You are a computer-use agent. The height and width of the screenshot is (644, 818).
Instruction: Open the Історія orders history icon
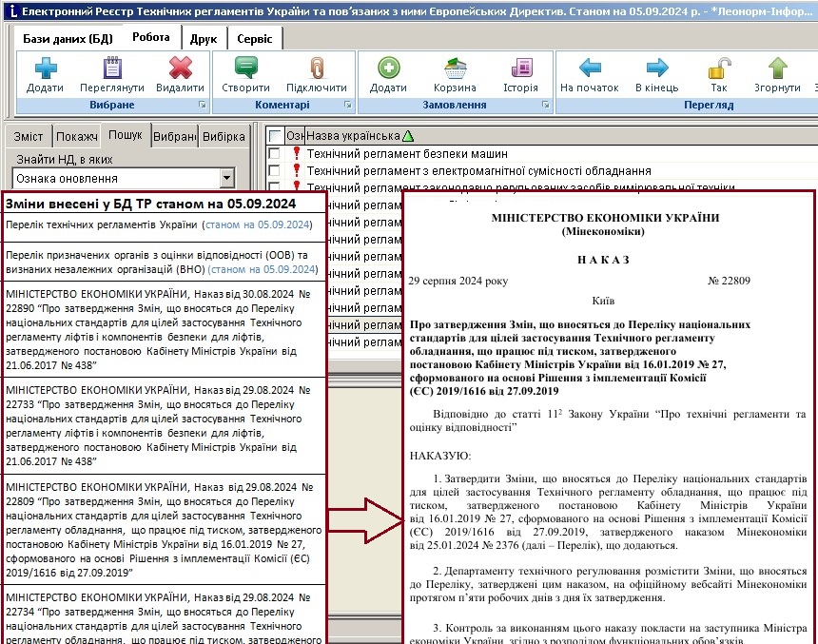[521, 68]
